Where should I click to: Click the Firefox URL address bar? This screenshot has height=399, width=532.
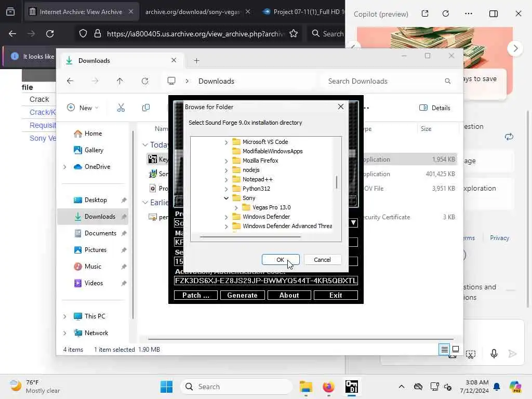point(195,34)
